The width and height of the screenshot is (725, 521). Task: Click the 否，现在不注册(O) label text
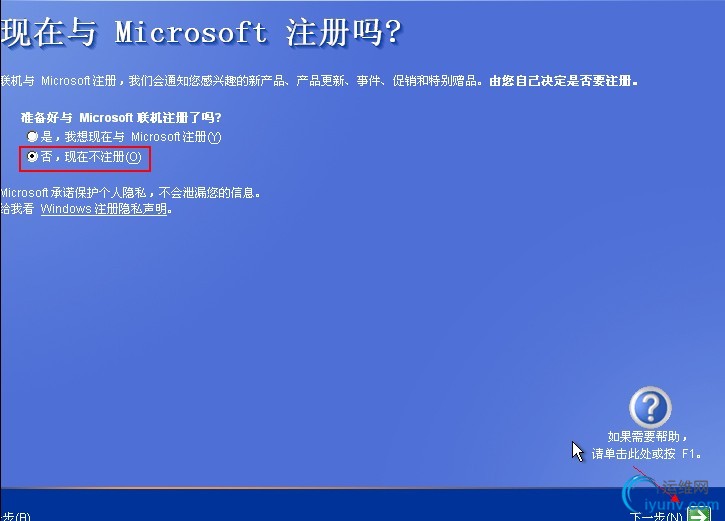click(x=91, y=157)
